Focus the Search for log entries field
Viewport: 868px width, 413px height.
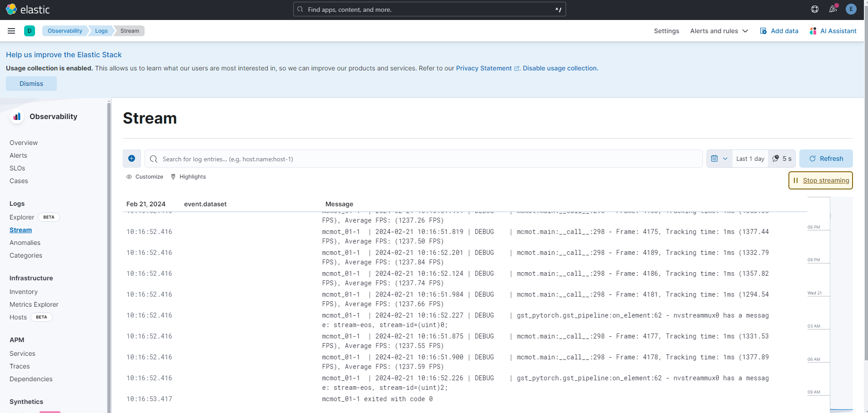424,159
